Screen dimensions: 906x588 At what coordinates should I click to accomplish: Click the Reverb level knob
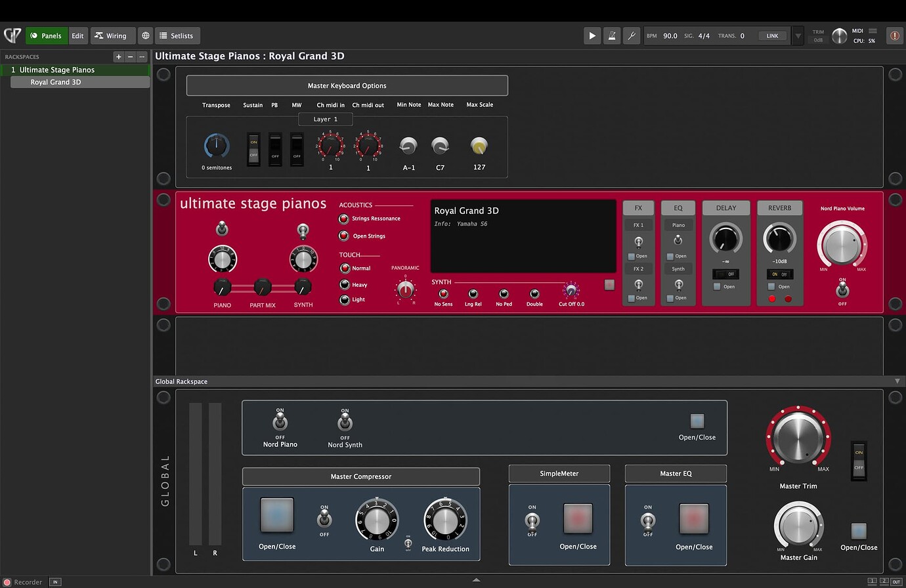[779, 239]
